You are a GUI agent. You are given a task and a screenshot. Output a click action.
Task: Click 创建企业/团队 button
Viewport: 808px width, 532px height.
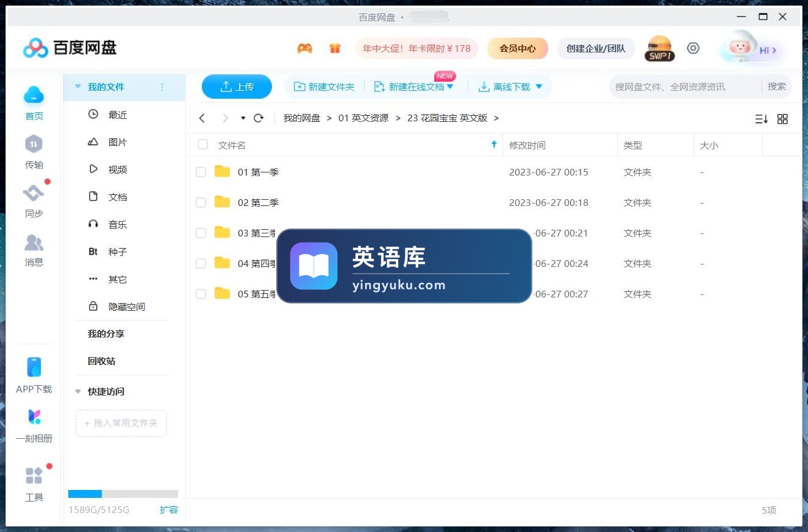tap(596, 48)
